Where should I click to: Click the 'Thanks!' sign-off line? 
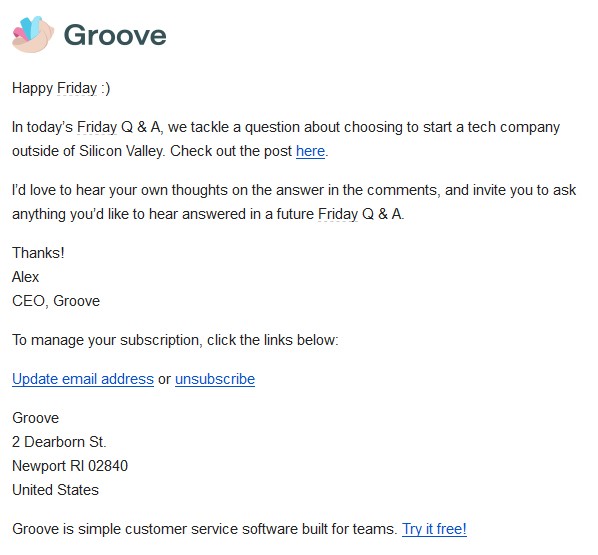pyautogui.click(x=38, y=253)
